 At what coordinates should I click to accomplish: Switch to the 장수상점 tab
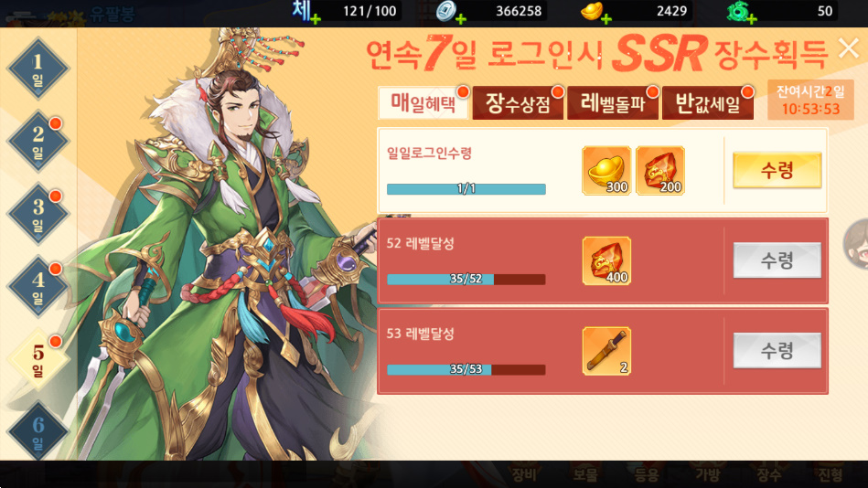(518, 103)
